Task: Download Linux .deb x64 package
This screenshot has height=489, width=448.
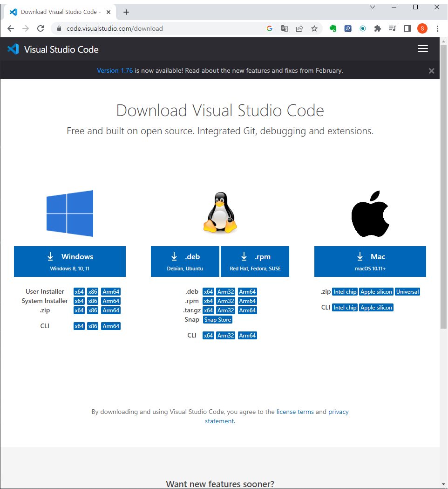Action: point(208,292)
